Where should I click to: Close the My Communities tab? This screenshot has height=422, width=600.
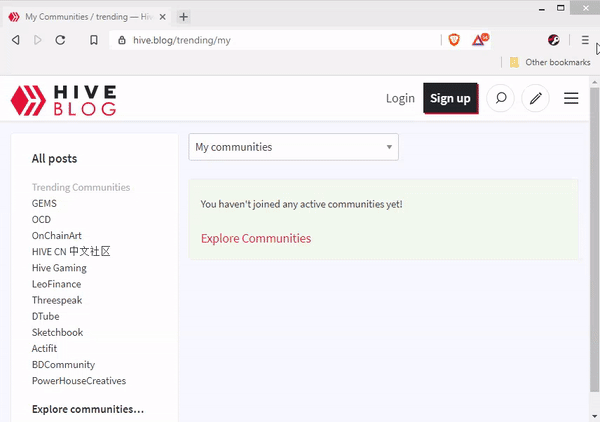click(x=163, y=17)
